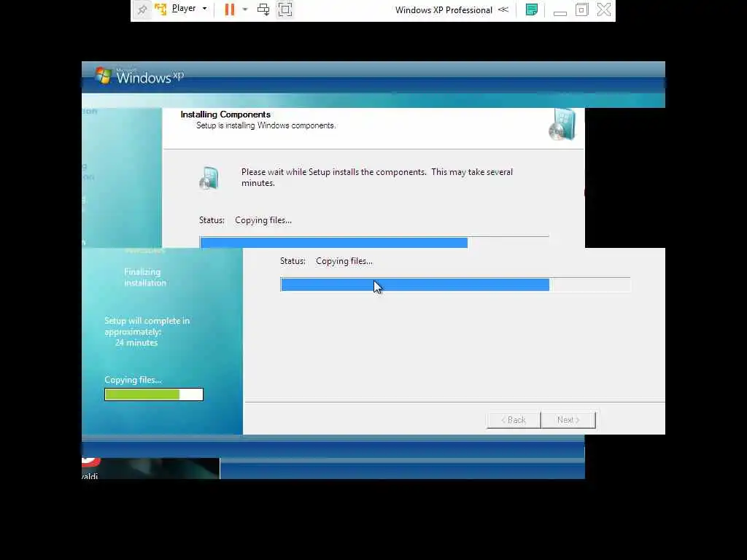This screenshot has width=747, height=560.
Task: Pin the VMware Player toolbar
Action: point(142,9)
